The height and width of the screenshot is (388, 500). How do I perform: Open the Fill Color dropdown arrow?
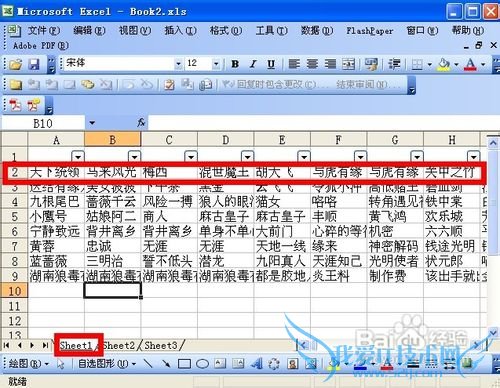[456, 64]
